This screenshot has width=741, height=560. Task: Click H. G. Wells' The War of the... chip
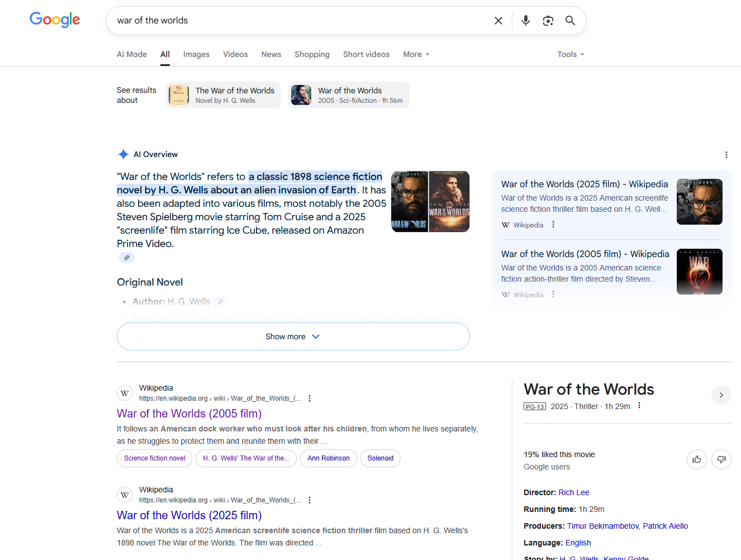coord(246,458)
